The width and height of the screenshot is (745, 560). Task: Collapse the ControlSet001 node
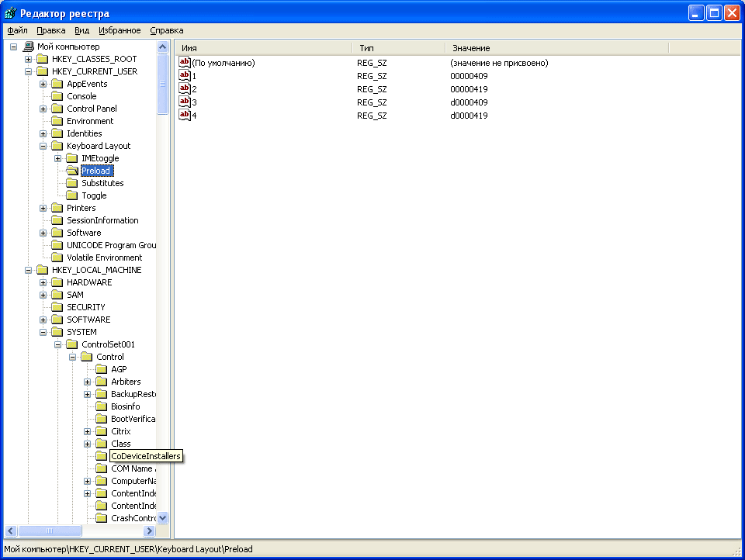point(58,344)
